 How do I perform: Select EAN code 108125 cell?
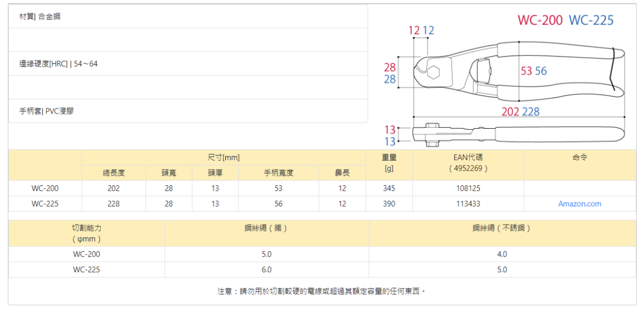(x=468, y=188)
